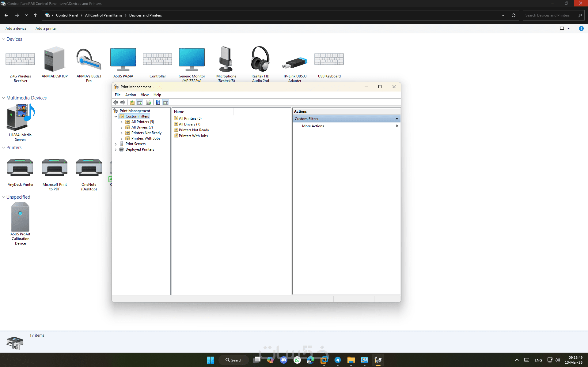Select Print Management root in the tree
The height and width of the screenshot is (367, 588).
point(135,111)
